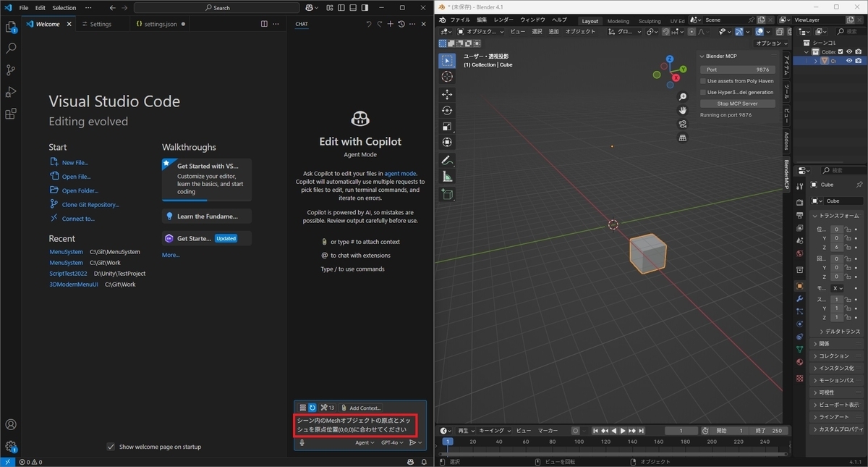Open the Copilot status icon in status bar
The height and width of the screenshot is (467, 868).
coord(410,461)
